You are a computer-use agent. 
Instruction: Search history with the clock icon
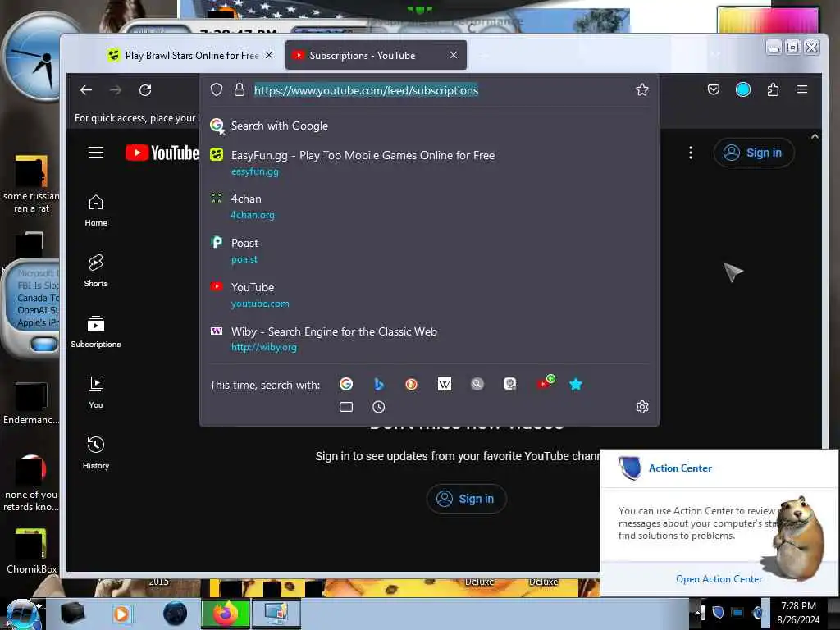[379, 407]
